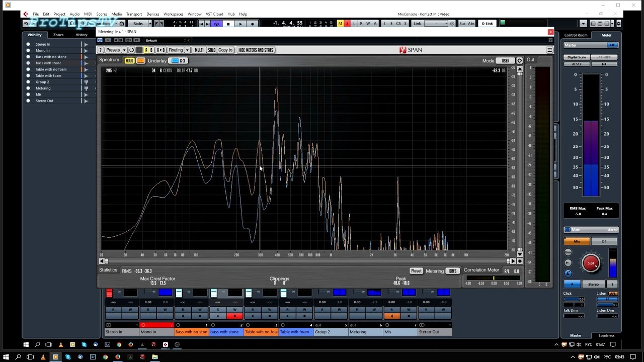Viewport: 644px width, 362px height.
Task: Click the transport Play button
Action: [x=240, y=24]
